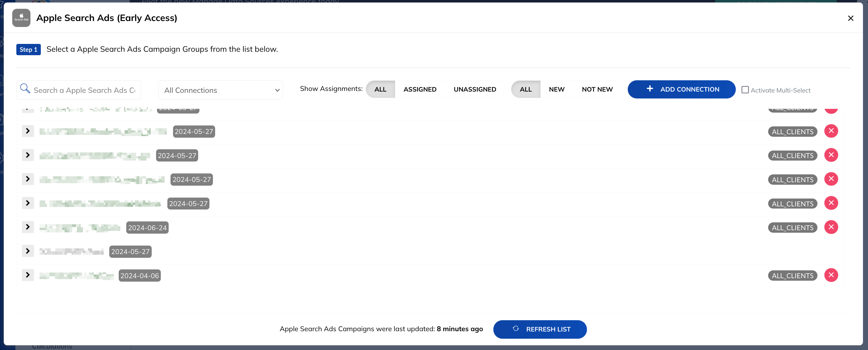Enable Activate Multi-Select checkbox
The height and width of the screenshot is (350, 868).
click(745, 90)
